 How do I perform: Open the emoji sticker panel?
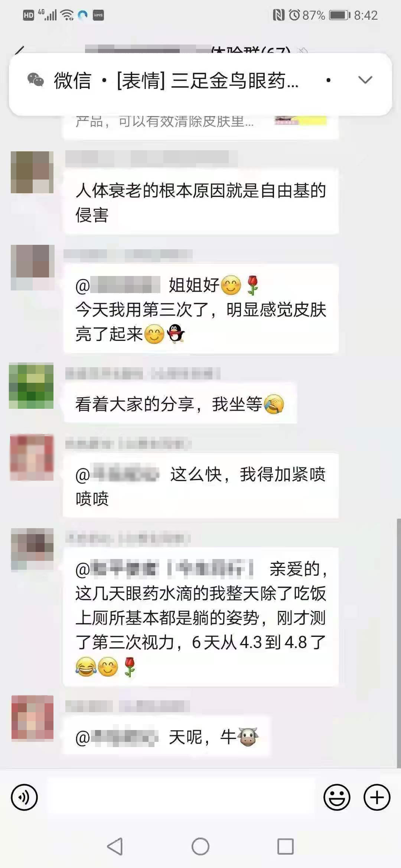337,797
